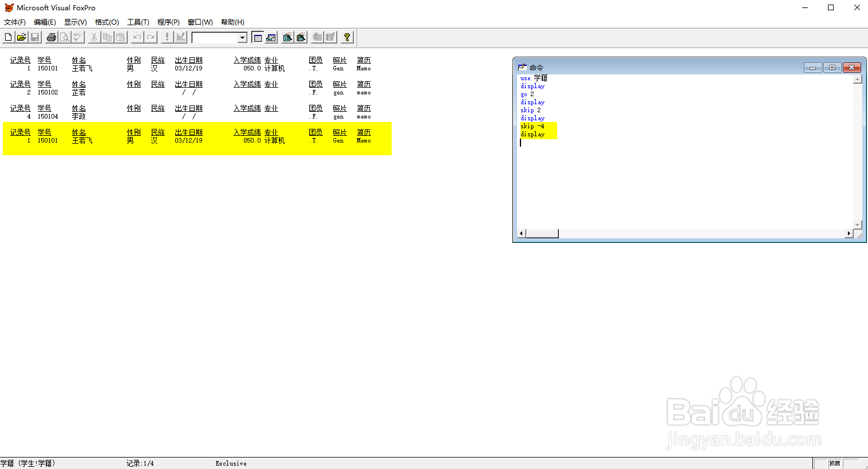
Task: Click command window scroll left arrow
Action: (x=521, y=234)
